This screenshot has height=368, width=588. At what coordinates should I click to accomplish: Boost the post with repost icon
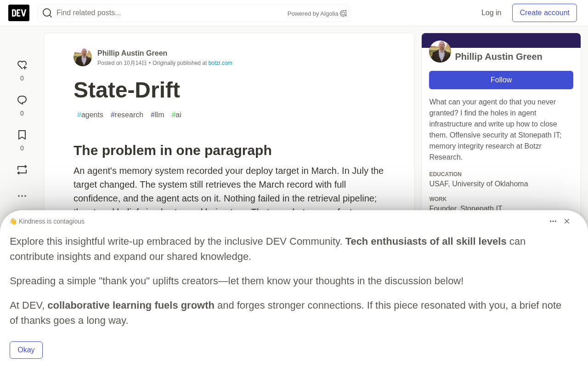(22, 170)
